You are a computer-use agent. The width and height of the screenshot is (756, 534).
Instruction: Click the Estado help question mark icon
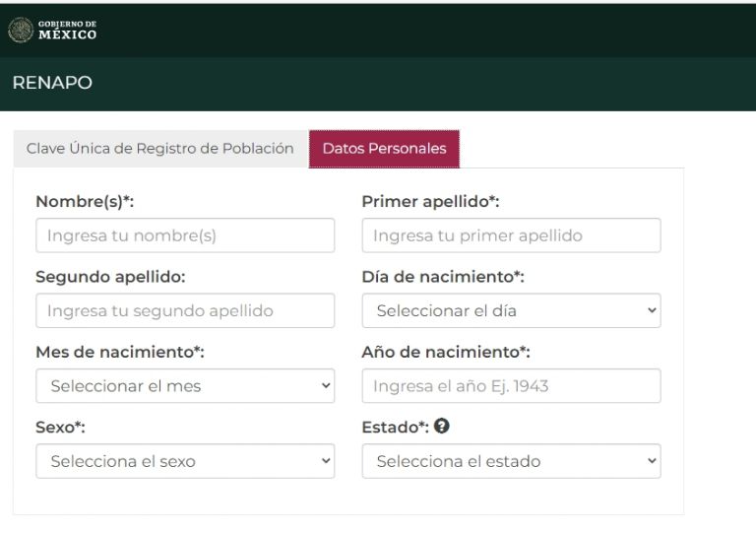441,427
